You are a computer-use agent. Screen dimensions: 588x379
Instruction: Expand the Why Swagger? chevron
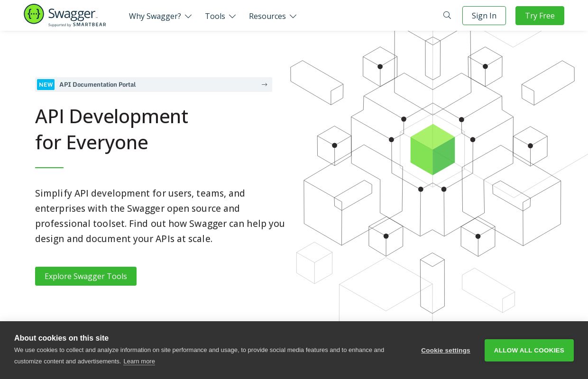188,16
